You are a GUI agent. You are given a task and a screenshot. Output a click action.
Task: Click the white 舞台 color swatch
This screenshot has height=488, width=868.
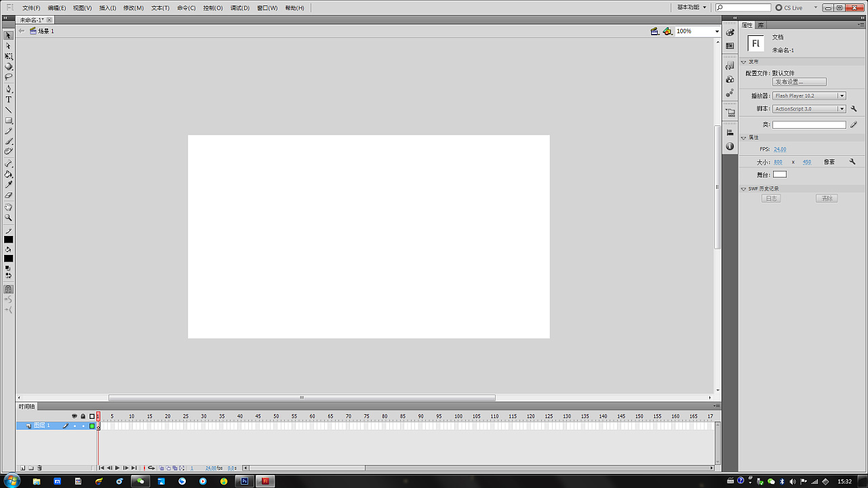(x=780, y=174)
